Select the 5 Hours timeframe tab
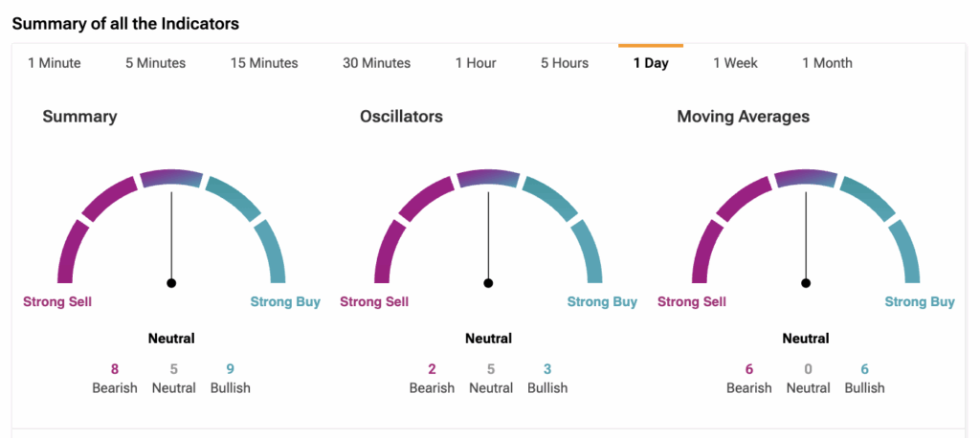Screen dimensions: 980x438 click(x=565, y=63)
